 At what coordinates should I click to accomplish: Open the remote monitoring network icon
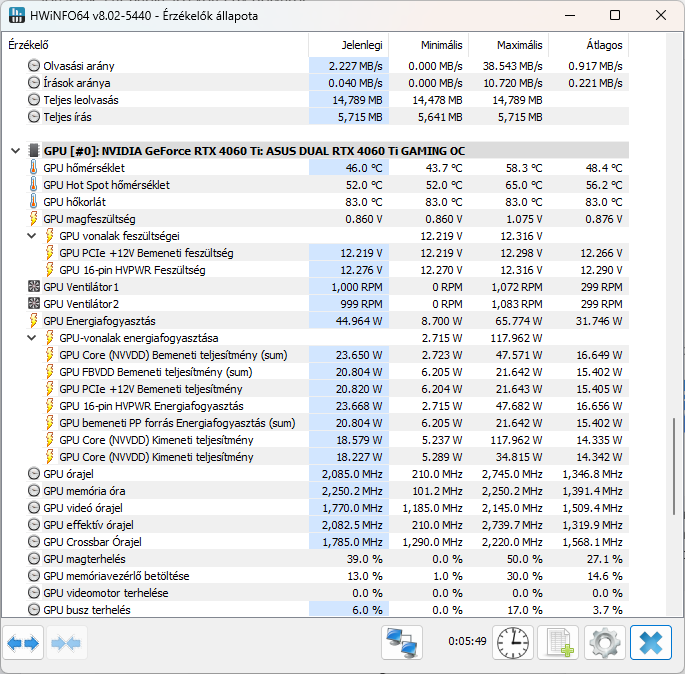(x=401, y=643)
